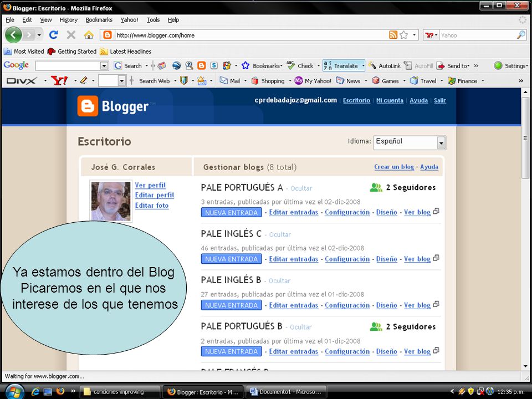
Task: Click the red Yahoo! logo button
Action: tap(59, 81)
